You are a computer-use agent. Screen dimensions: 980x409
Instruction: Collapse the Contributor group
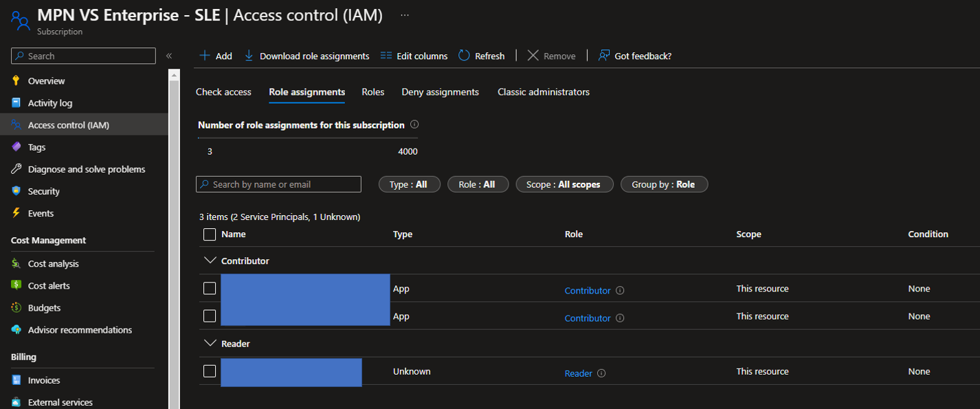[x=210, y=261]
